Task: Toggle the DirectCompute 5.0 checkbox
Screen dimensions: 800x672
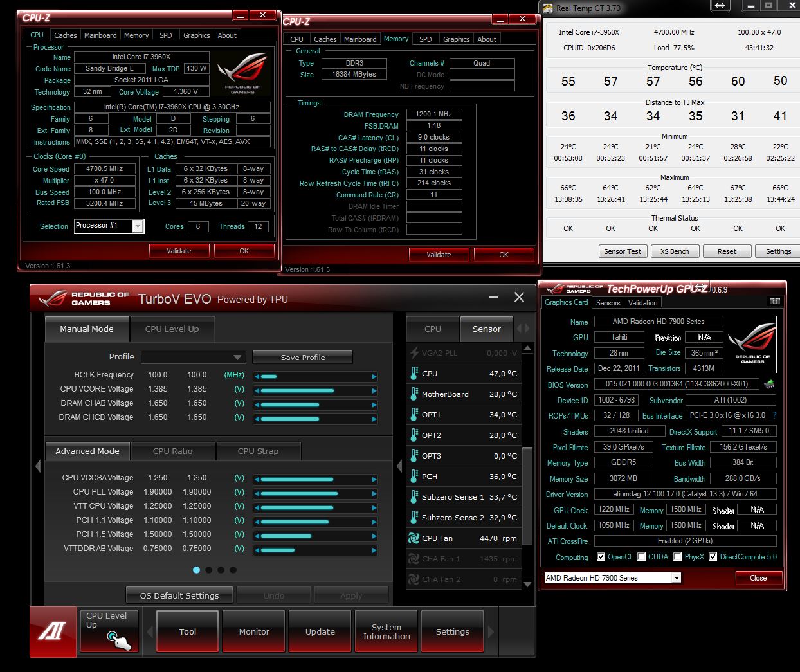Action: 713,557
